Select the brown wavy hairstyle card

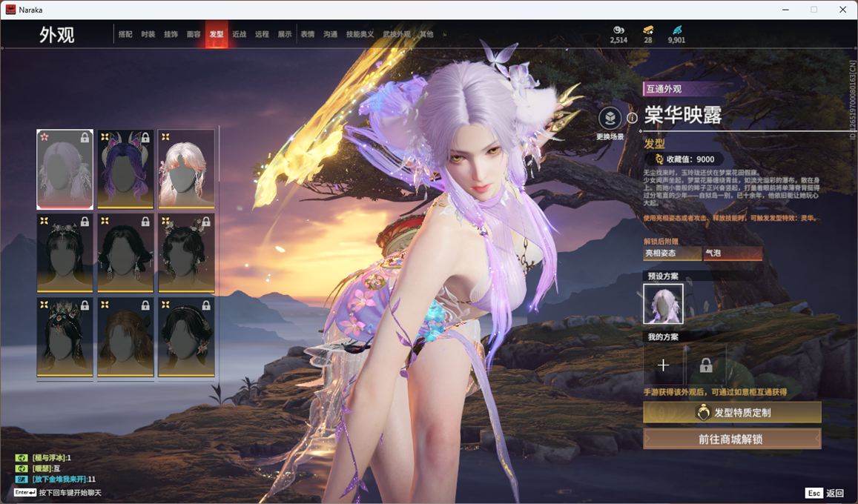click(x=125, y=337)
